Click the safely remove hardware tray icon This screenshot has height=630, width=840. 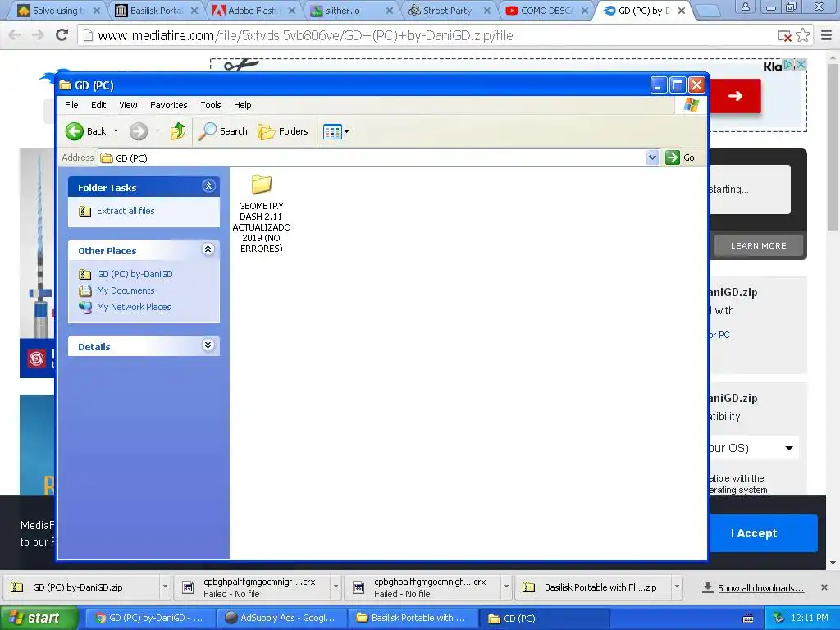779,618
